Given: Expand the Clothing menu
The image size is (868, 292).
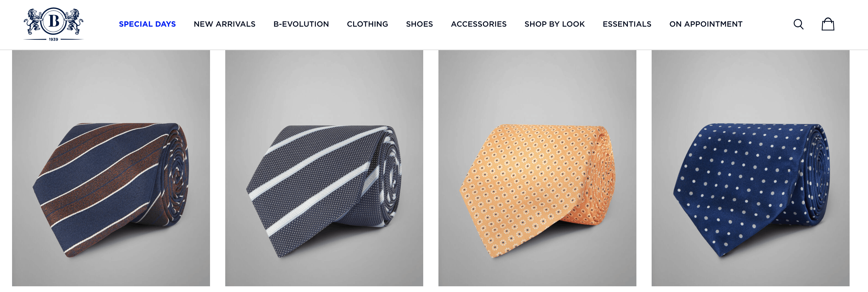Looking at the screenshot, I should coord(367,24).
